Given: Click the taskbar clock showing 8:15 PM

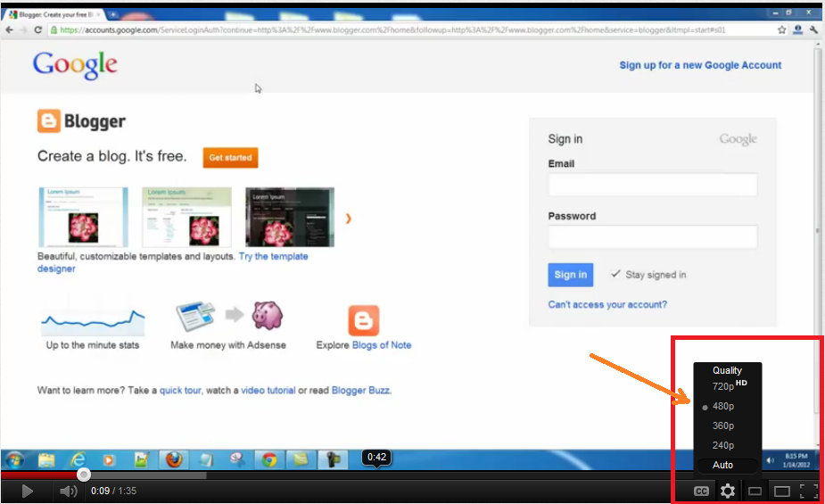Looking at the screenshot, I should (796, 460).
